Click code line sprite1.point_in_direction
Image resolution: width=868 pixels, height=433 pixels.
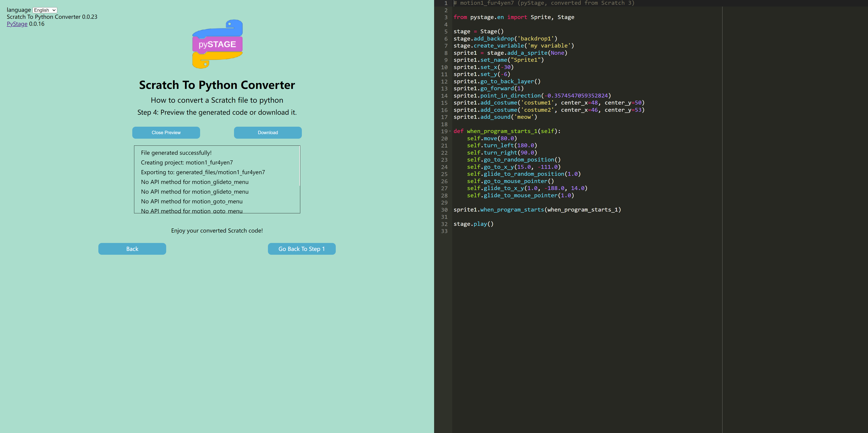click(x=532, y=96)
